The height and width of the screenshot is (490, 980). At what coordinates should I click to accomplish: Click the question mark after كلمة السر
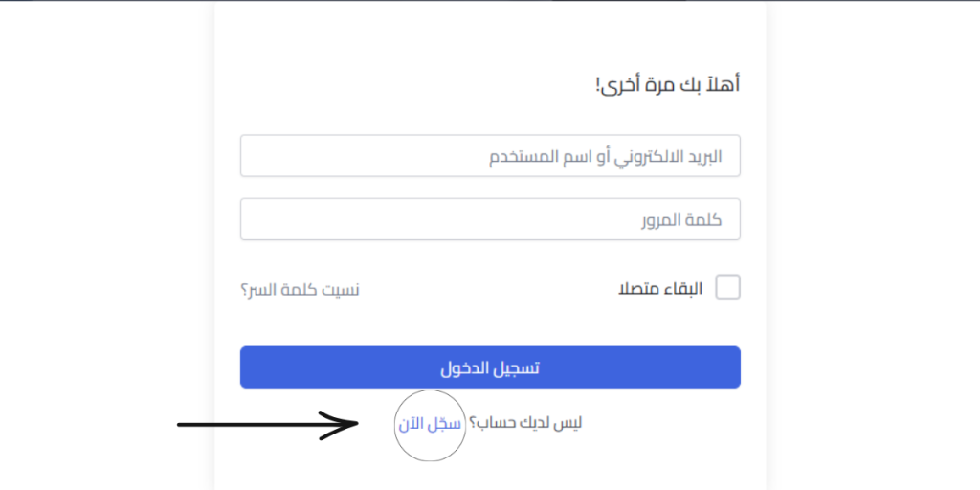tap(244, 291)
